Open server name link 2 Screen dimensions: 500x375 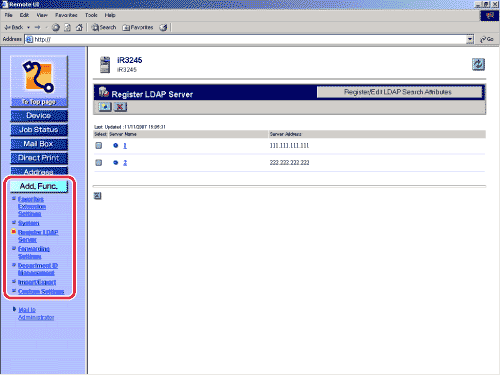(125, 163)
